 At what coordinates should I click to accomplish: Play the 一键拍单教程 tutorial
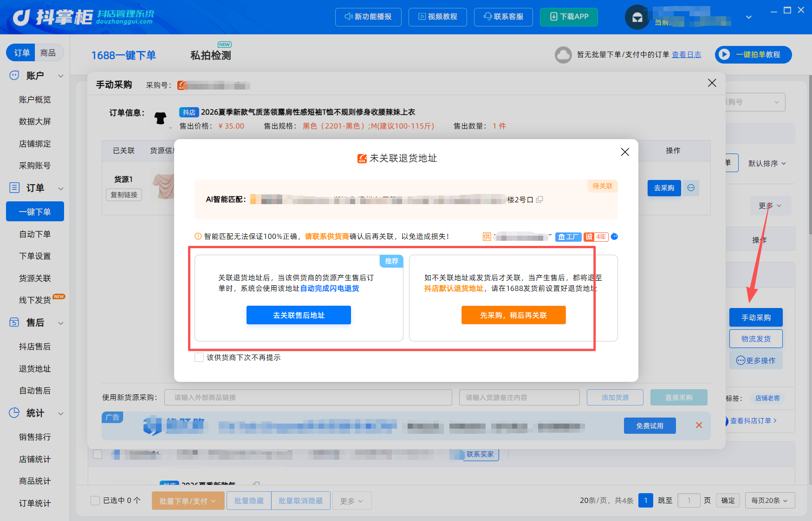tap(753, 55)
